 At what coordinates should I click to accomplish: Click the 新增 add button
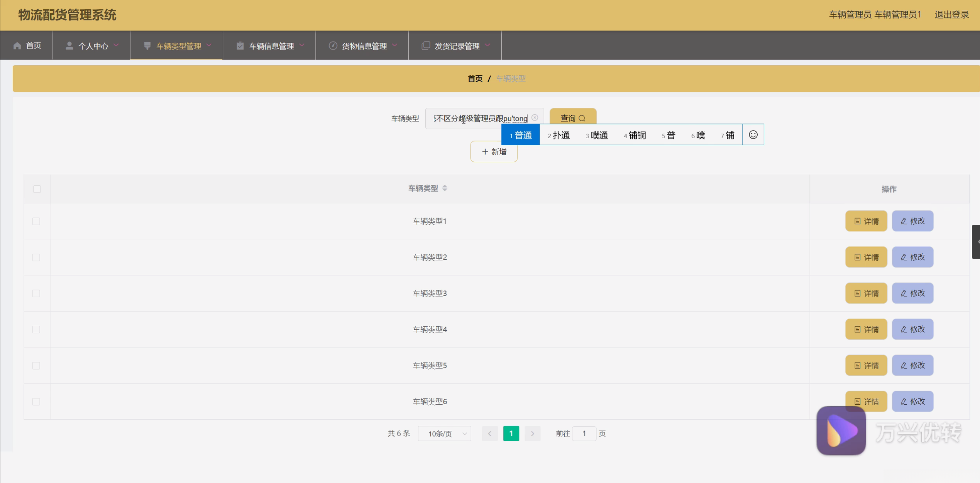[494, 152]
